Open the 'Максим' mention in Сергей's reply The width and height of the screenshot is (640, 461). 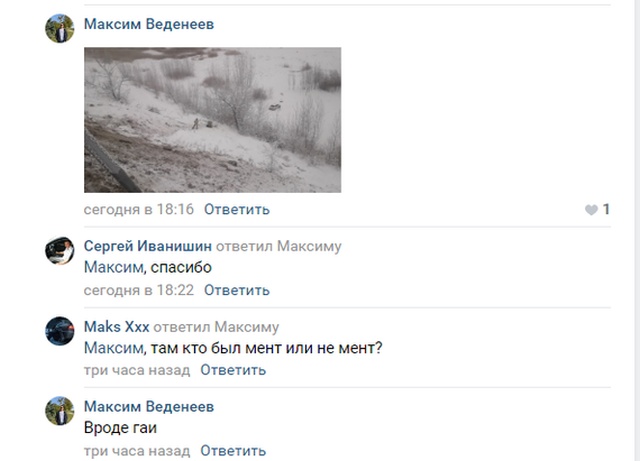tap(114, 267)
